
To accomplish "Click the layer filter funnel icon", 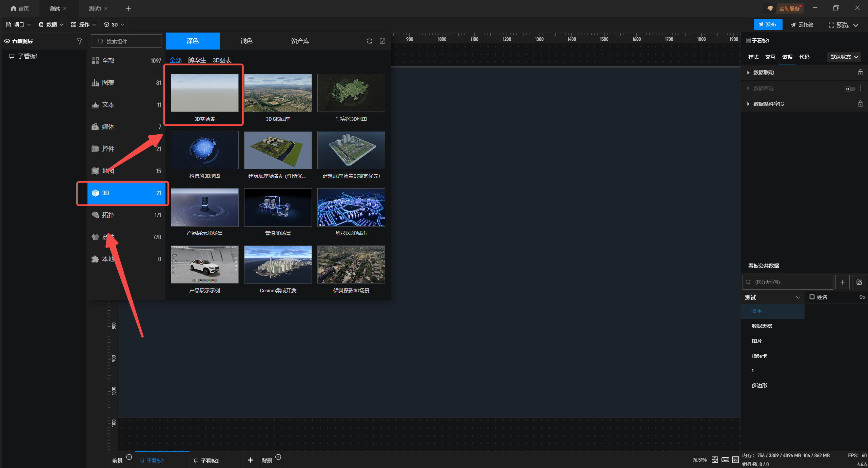I will click(79, 41).
